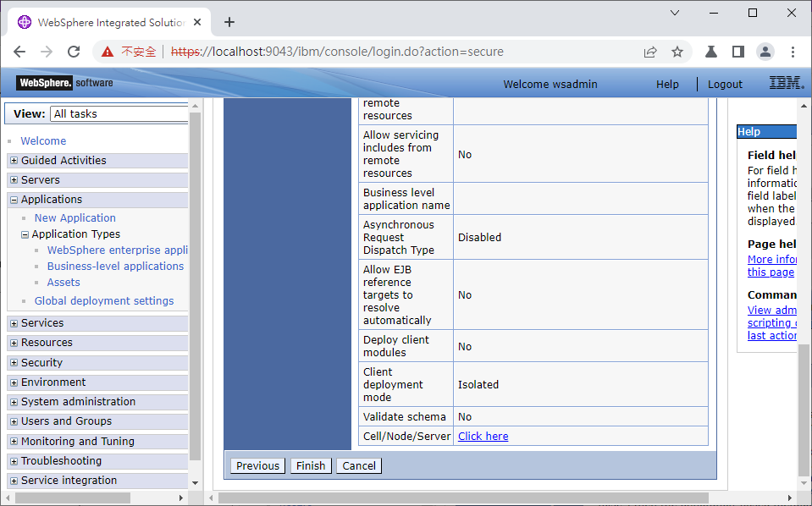812x506 pixels.
Task: Expand the Services section
Action: [x=14, y=324]
